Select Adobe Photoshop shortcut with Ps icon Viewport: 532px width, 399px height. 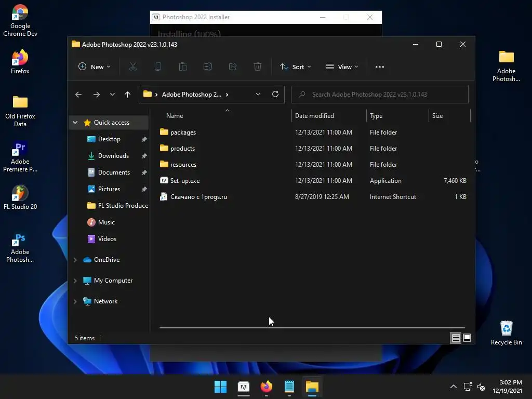20,248
